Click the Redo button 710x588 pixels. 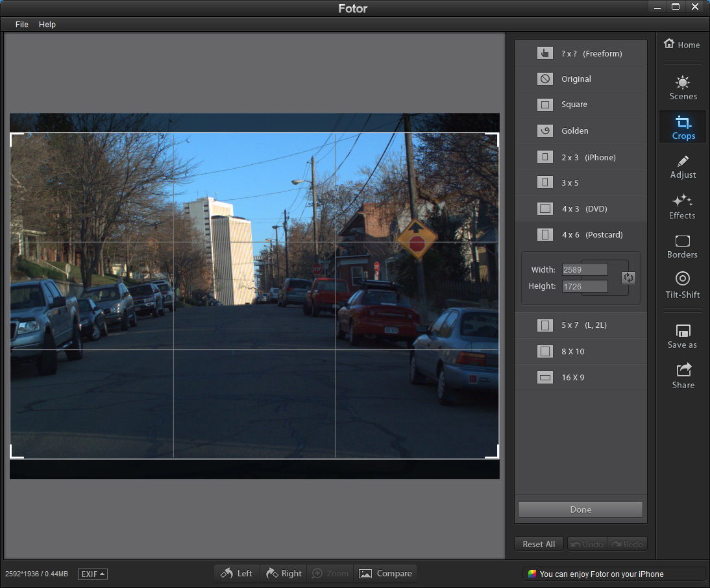click(628, 544)
